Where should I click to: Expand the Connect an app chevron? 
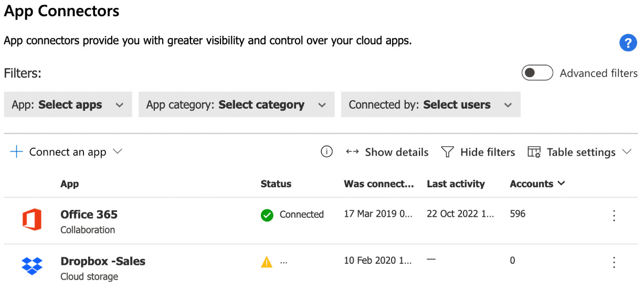118,152
